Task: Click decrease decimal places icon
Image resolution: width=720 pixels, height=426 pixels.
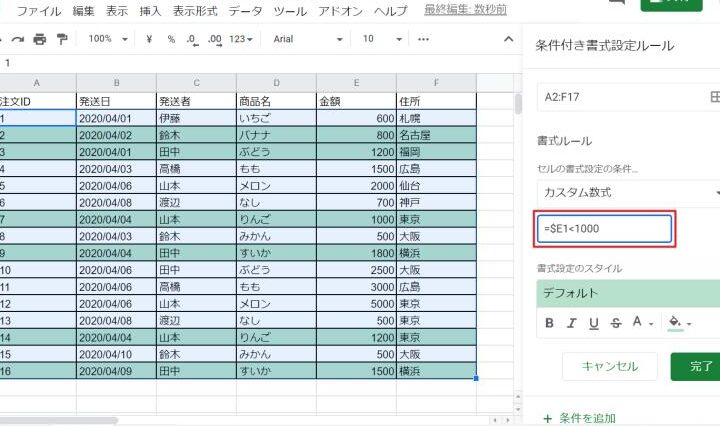Action: [x=192, y=39]
